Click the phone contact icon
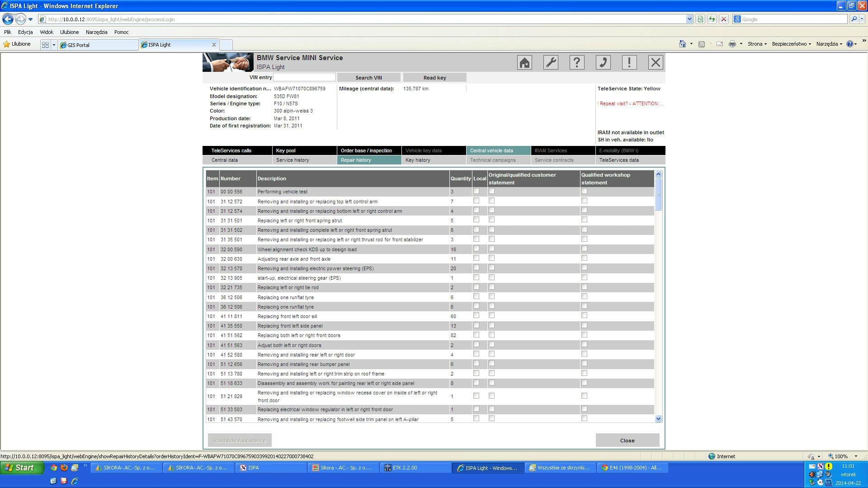This screenshot has height=488, width=868. point(603,62)
